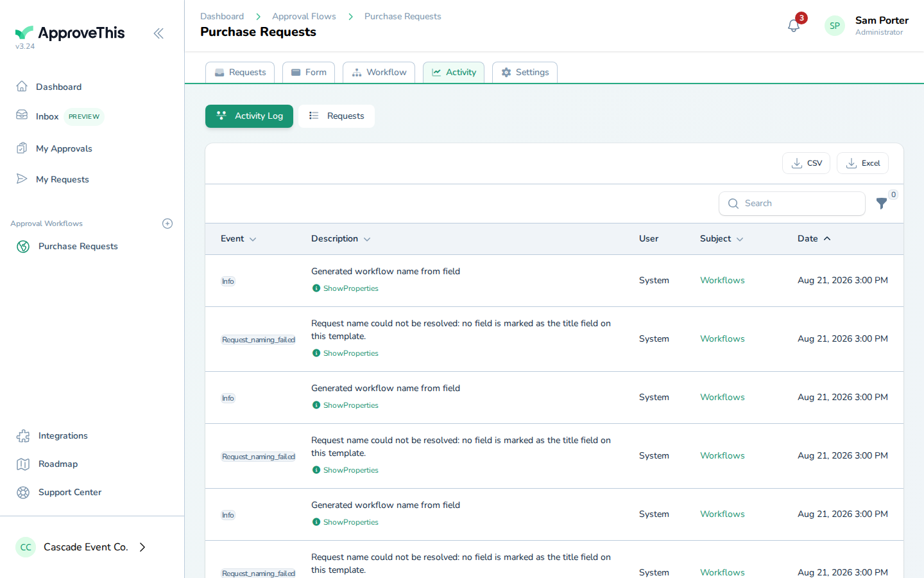This screenshot has height=578, width=924.
Task: Click the Purchase Requests workflow icon
Action: click(x=23, y=247)
